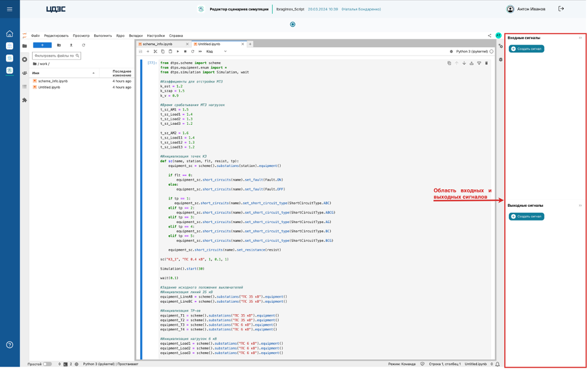
Task: Click the file filter search field
Action: point(54,56)
